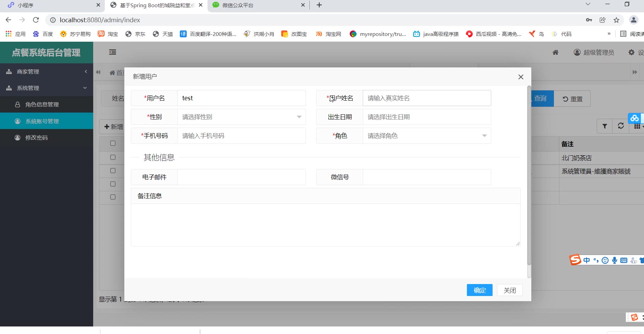The image size is (644, 334).
Task: Switch to the 微信公众平台 browser tab
Action: click(257, 5)
